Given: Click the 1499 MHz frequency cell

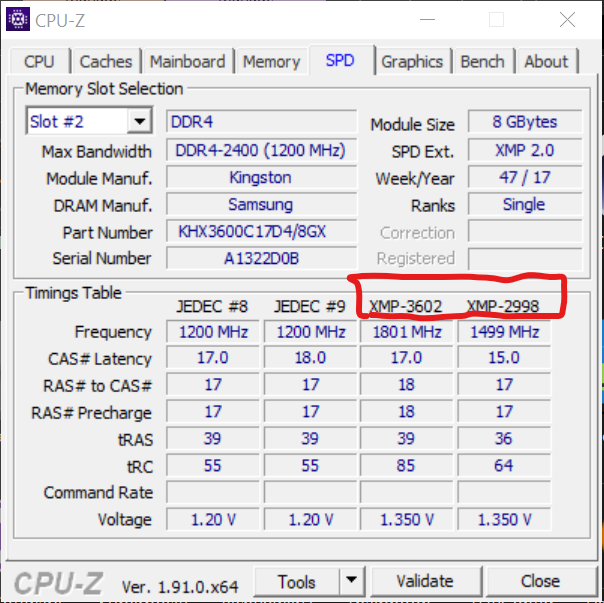Looking at the screenshot, I should pos(504,332).
